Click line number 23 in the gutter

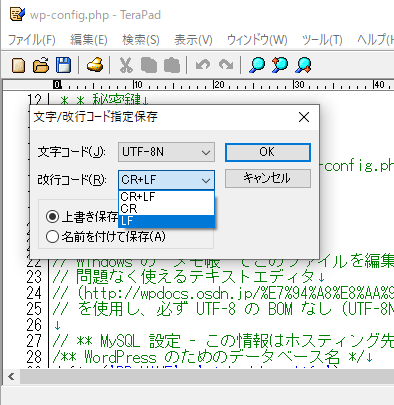(34, 277)
